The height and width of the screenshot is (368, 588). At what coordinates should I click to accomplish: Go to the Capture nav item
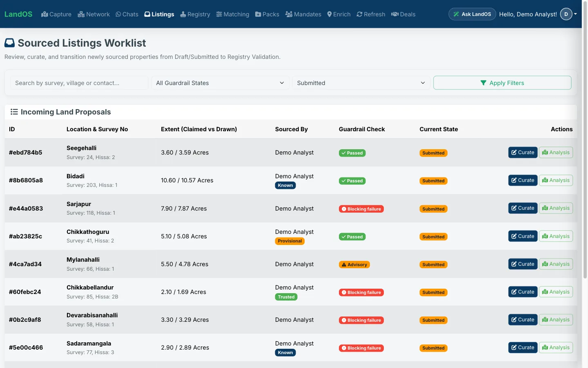pos(56,14)
